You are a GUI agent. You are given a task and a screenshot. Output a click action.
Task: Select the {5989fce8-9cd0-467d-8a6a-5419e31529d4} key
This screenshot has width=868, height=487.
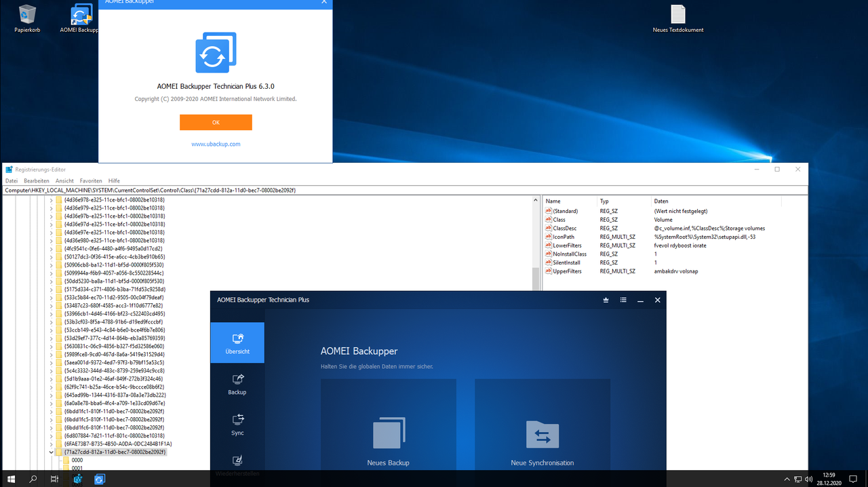114,354
